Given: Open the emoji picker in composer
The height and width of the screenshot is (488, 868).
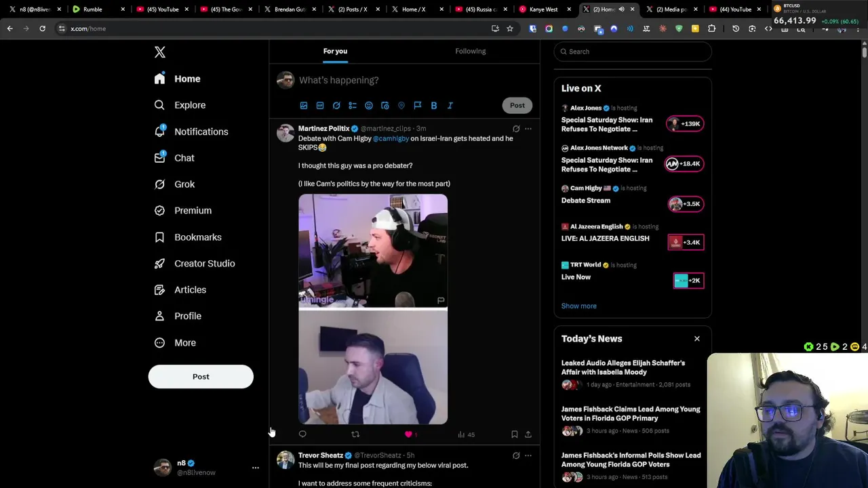Looking at the screenshot, I should [x=369, y=106].
